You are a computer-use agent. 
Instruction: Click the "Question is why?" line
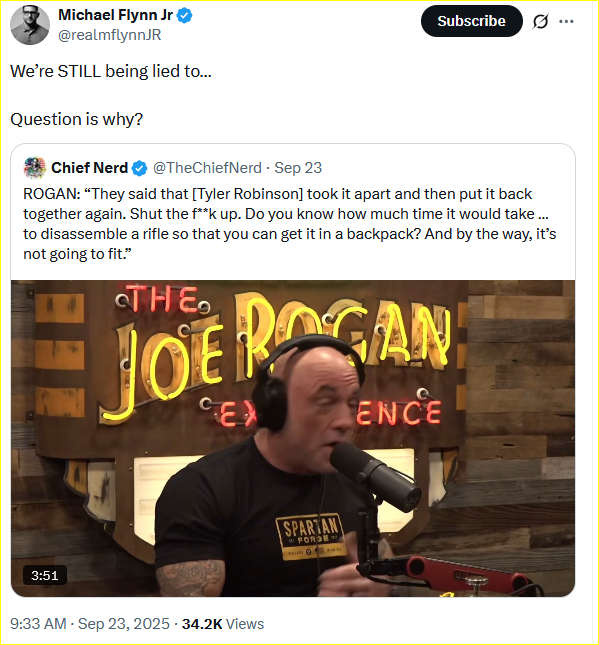[x=77, y=119]
